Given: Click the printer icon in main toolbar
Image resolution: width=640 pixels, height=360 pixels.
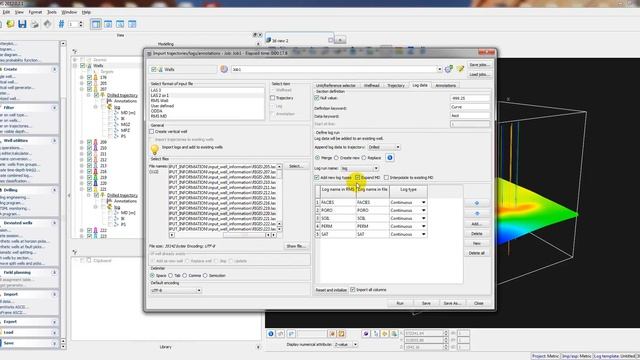Looking at the screenshot, I should click(35, 24).
